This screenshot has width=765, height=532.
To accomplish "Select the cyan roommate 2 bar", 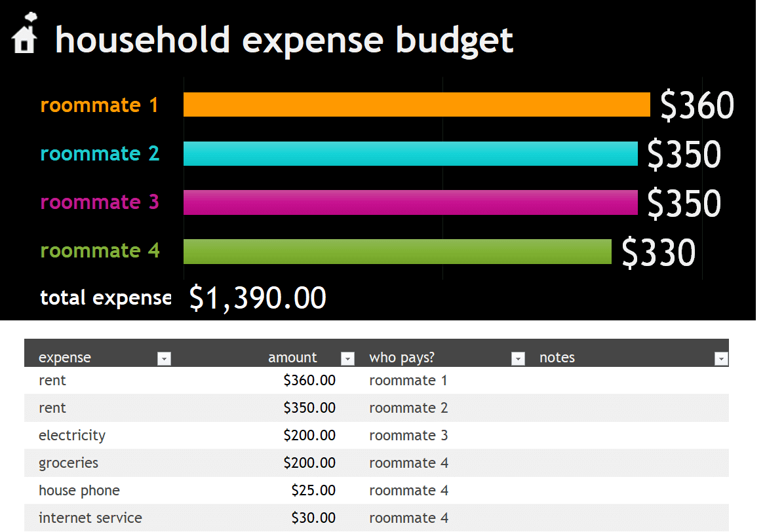I will [x=410, y=153].
